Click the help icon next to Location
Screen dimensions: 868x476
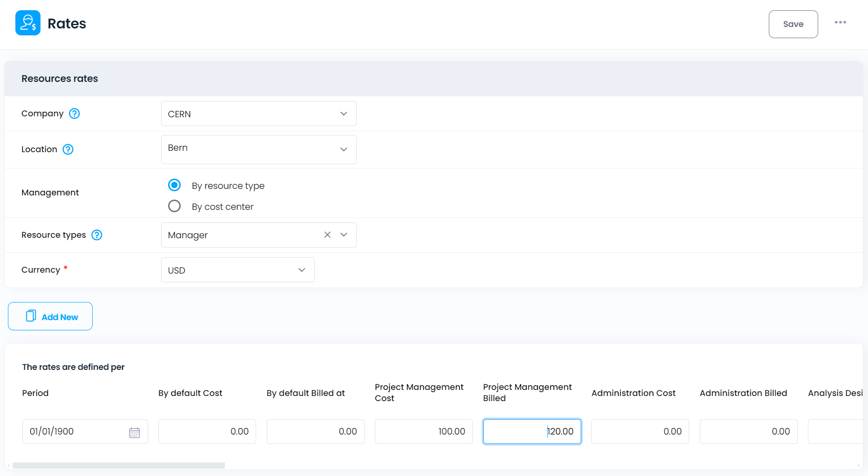68,149
